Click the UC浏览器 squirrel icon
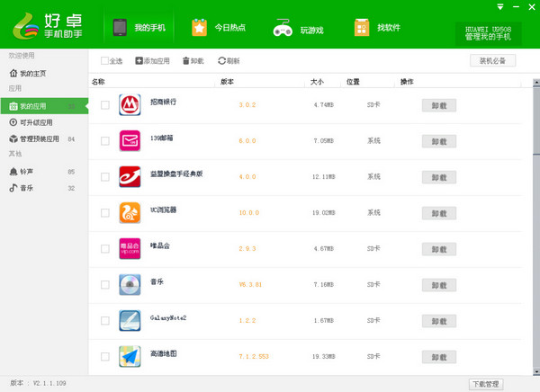Image resolution: width=540 pixels, height=392 pixels. point(130,213)
